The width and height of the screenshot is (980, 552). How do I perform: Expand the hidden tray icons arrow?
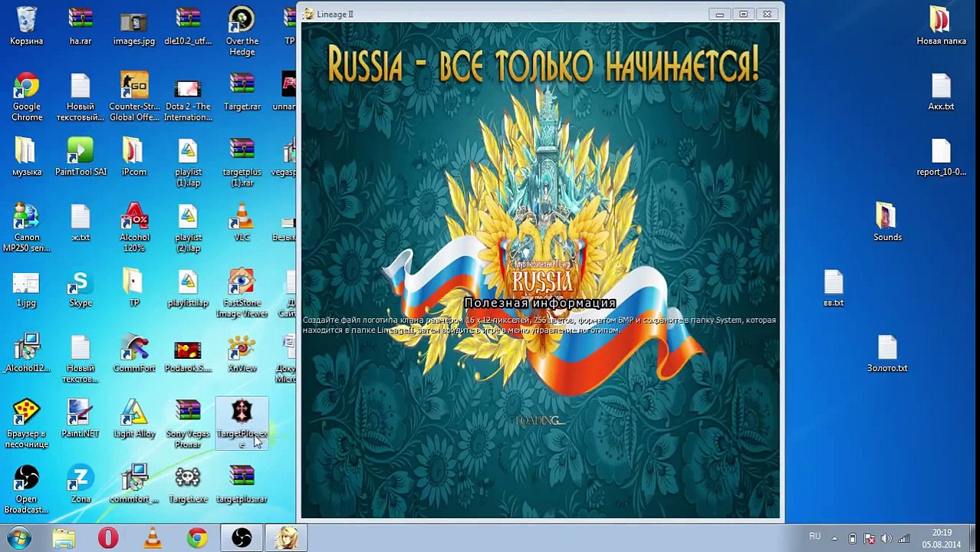click(837, 538)
